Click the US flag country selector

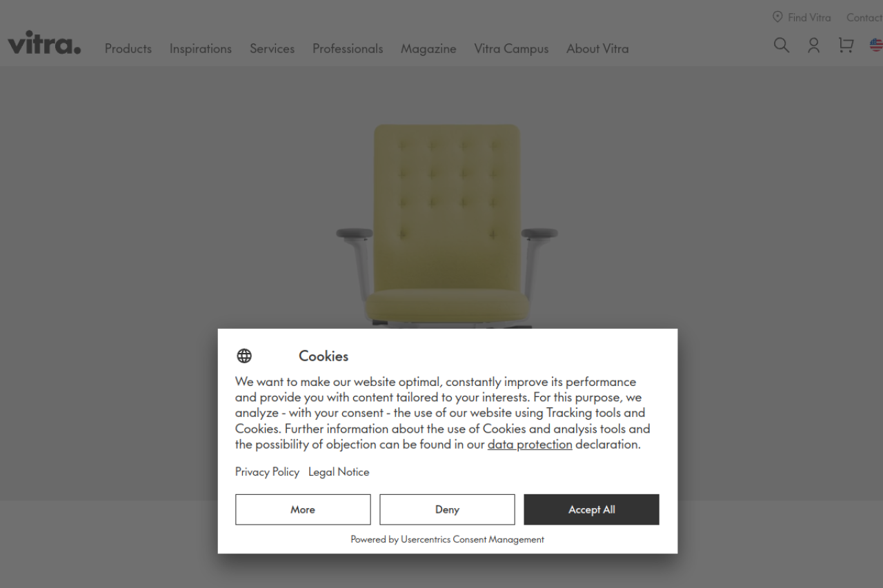click(876, 45)
